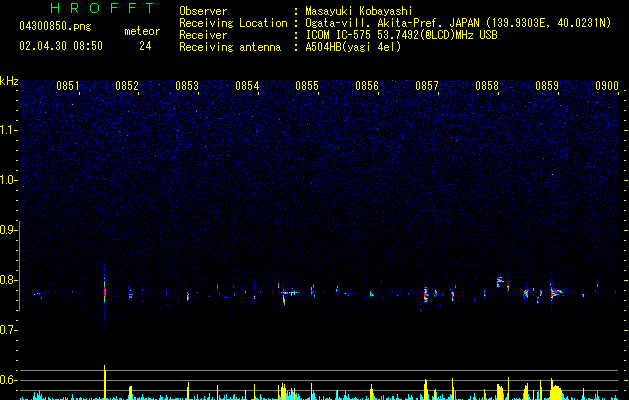Click the 'Receiving Location' field label
This screenshot has width=629, height=400.
coord(233,23)
